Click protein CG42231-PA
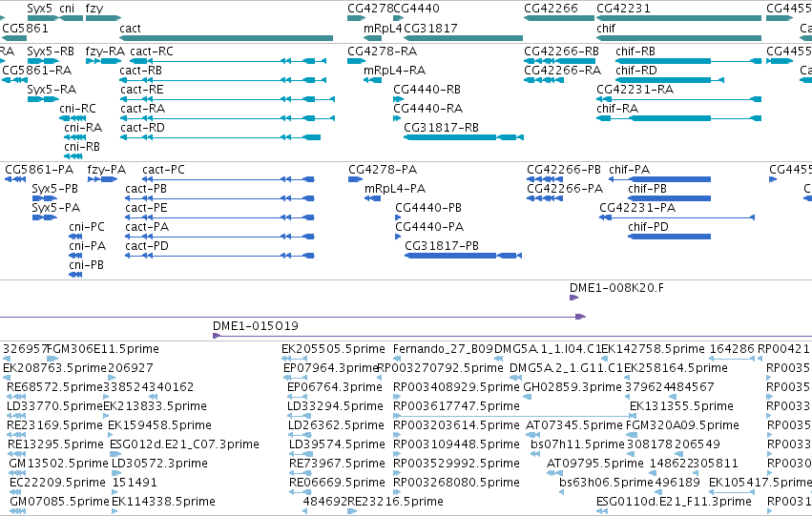Viewport: 812px width, 516px height. (x=677, y=217)
